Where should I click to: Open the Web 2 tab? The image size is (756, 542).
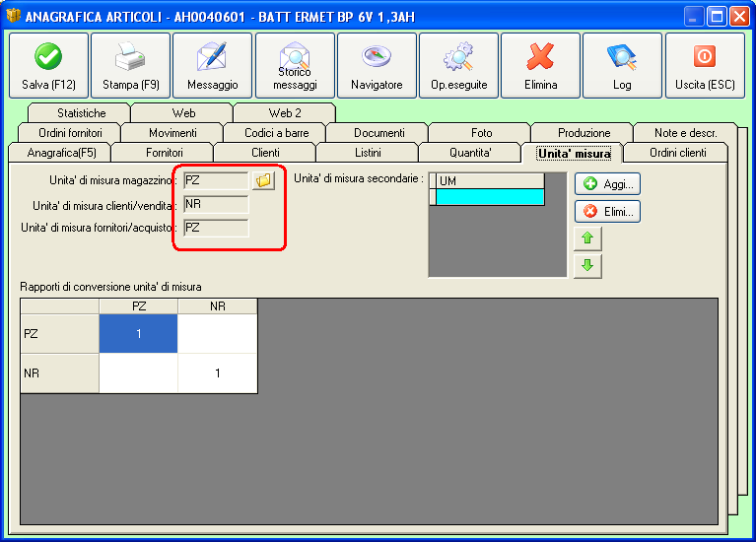coord(285,113)
